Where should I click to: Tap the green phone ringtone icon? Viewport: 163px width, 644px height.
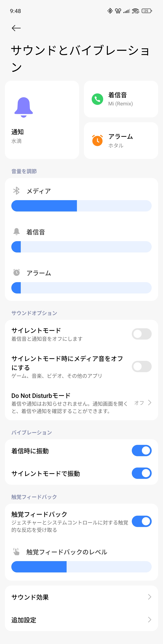point(98,99)
